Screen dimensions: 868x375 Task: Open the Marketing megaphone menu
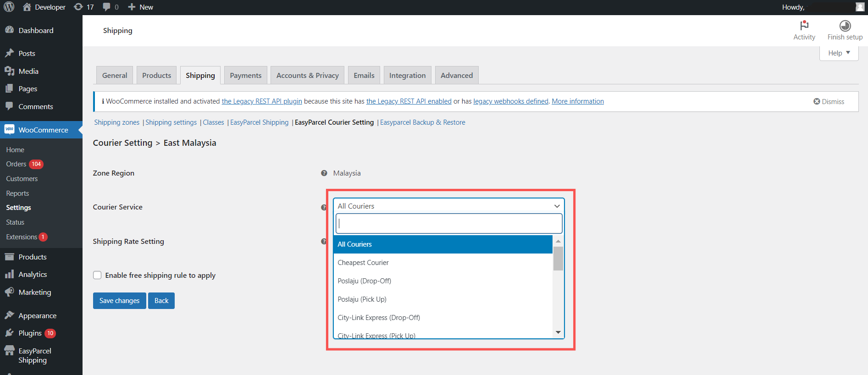[x=9, y=292]
